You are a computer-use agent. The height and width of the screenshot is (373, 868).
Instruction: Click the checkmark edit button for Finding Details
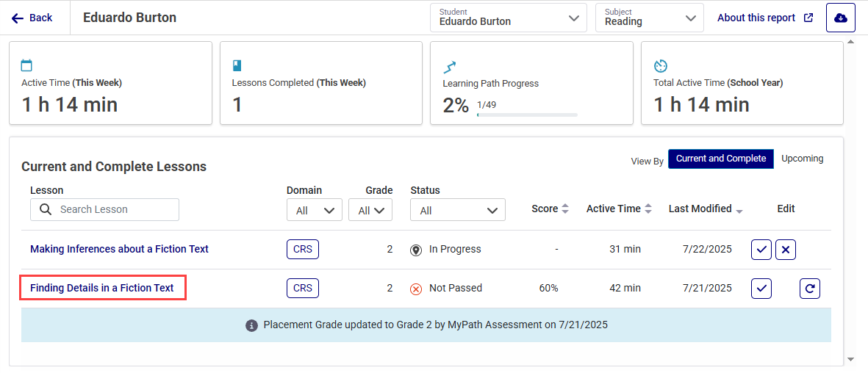click(x=761, y=289)
